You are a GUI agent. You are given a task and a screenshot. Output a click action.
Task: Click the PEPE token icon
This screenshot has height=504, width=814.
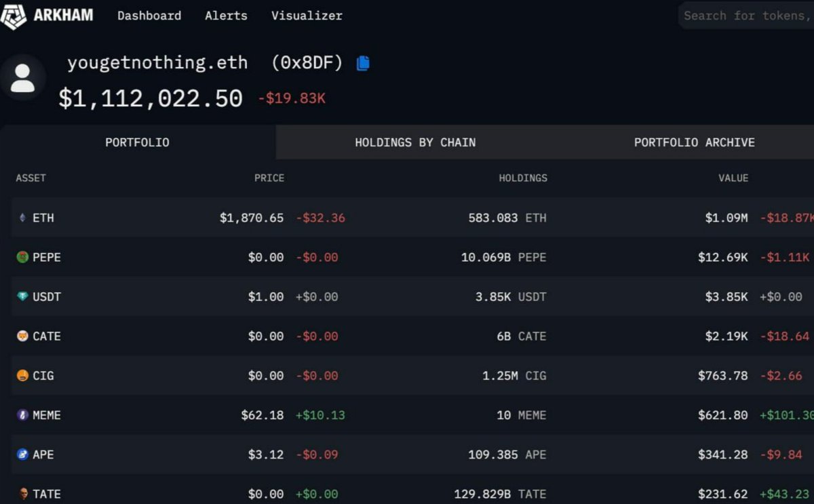(22, 257)
